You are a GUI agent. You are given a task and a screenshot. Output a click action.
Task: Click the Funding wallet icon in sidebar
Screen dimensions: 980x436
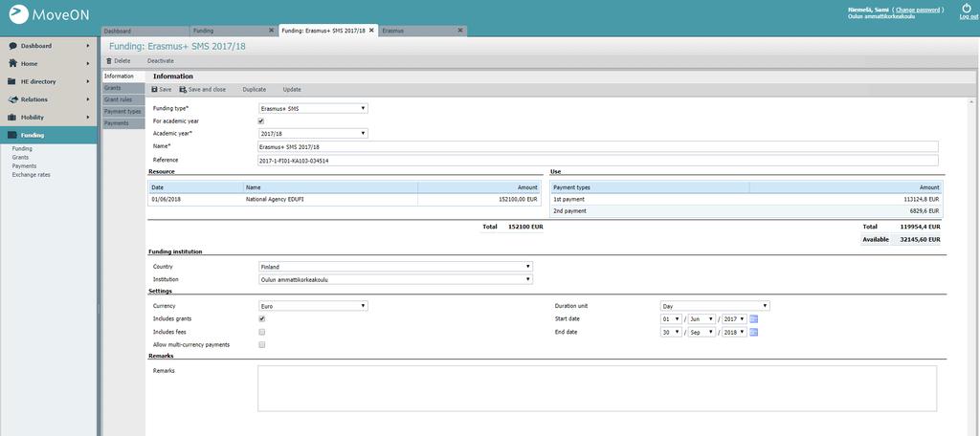(12, 135)
